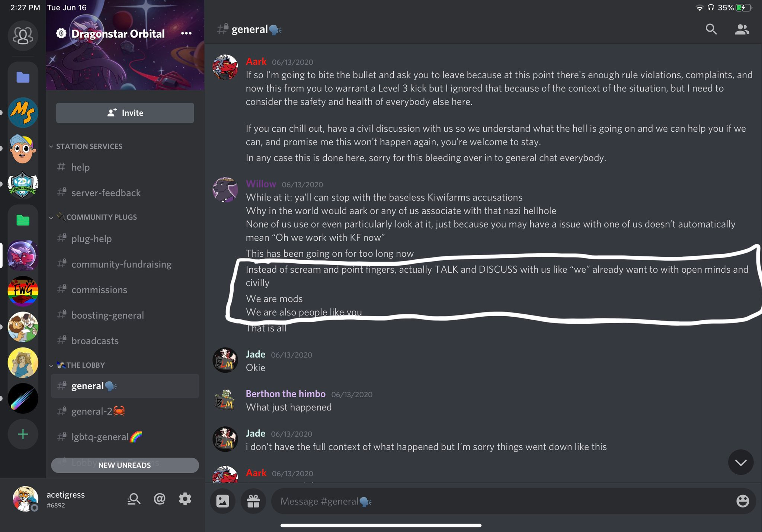Click the NEW UNREADS pill
The width and height of the screenshot is (762, 532).
[125, 465]
